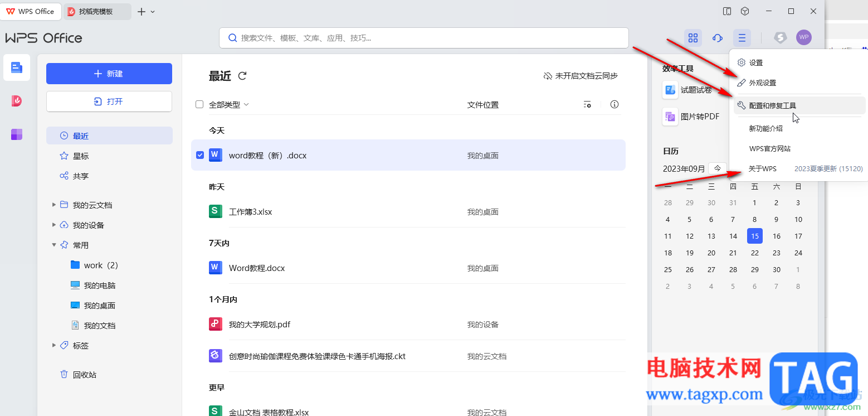Screen dimensions: 868x416
Task: Uncheck word教程（新）.docx checkbox
Action: [x=200, y=155]
